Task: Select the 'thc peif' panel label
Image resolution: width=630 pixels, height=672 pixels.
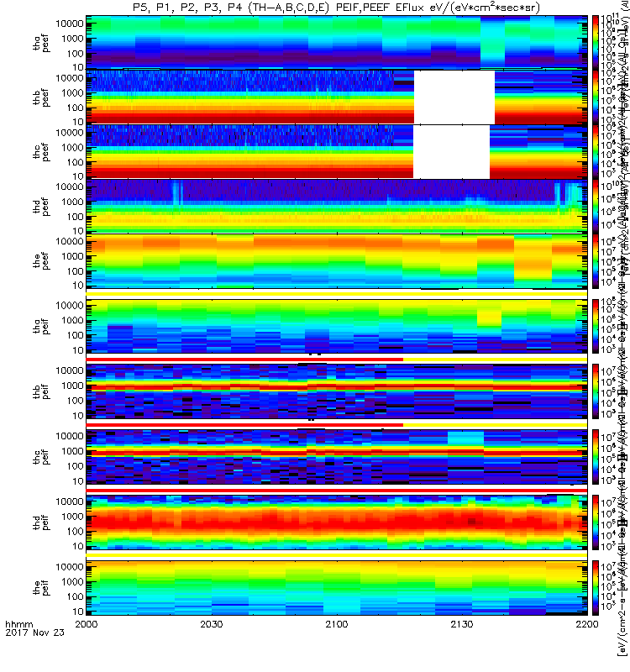Action: pos(41,457)
